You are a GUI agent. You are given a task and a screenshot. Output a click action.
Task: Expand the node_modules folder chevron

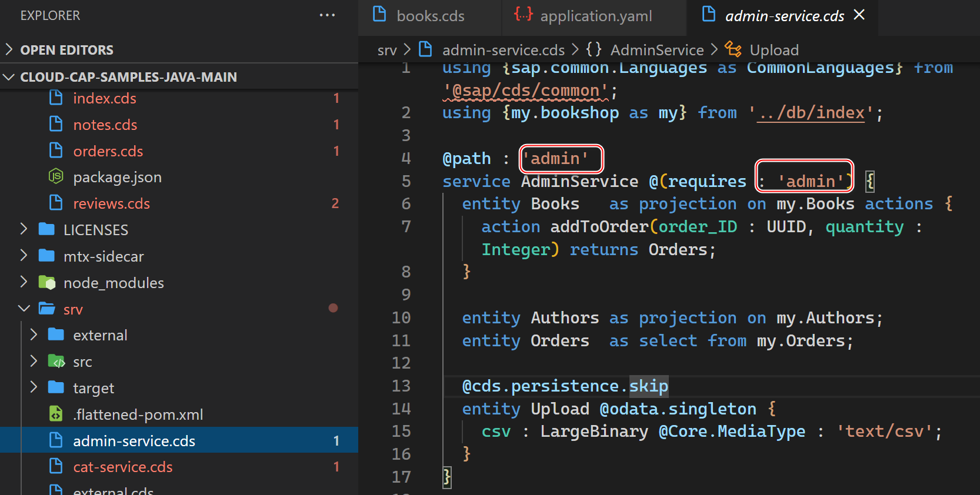pos(24,282)
